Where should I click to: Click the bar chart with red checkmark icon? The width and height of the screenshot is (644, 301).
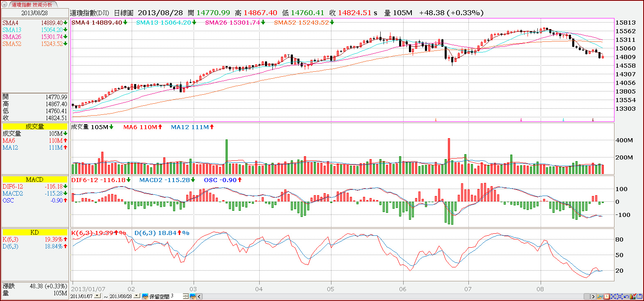(633, 296)
